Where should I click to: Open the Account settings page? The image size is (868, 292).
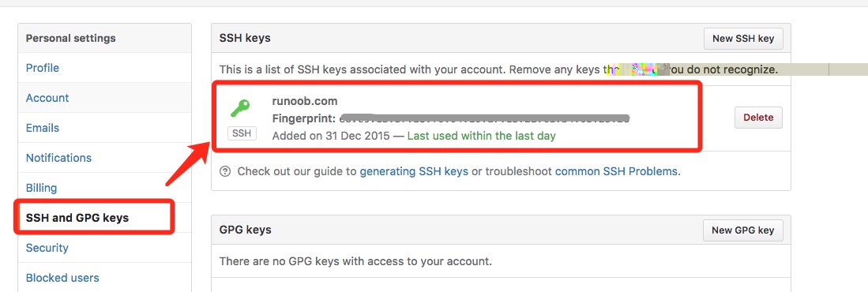click(47, 98)
